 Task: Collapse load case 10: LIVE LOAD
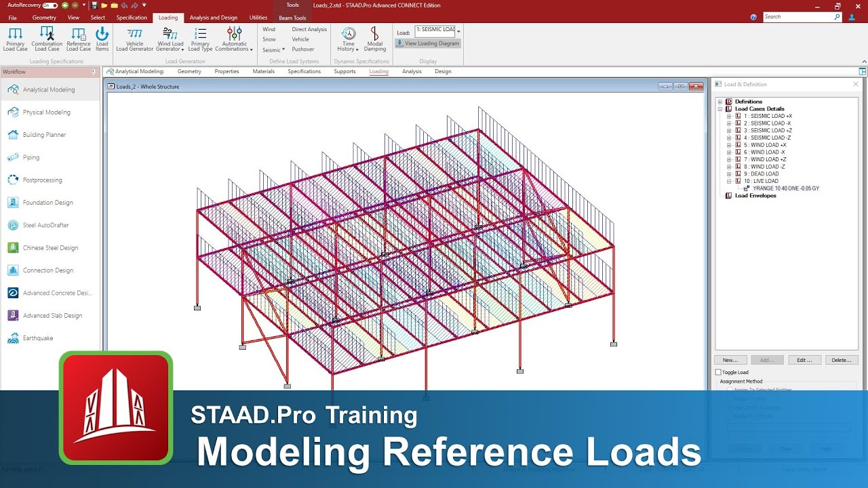[729, 181]
